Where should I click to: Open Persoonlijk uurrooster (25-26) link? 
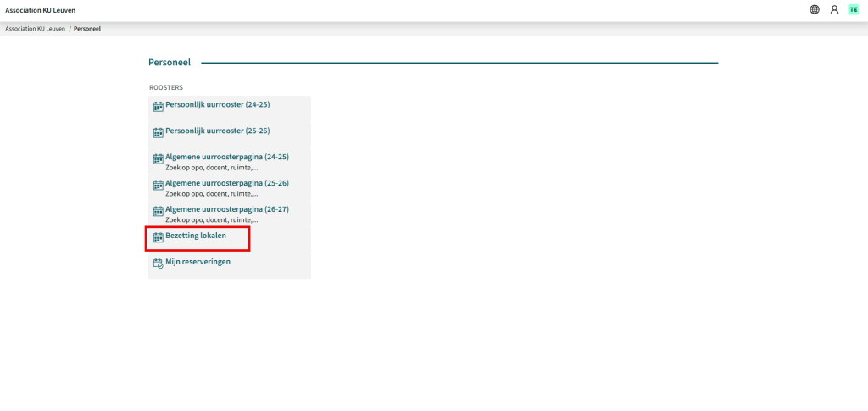point(217,131)
